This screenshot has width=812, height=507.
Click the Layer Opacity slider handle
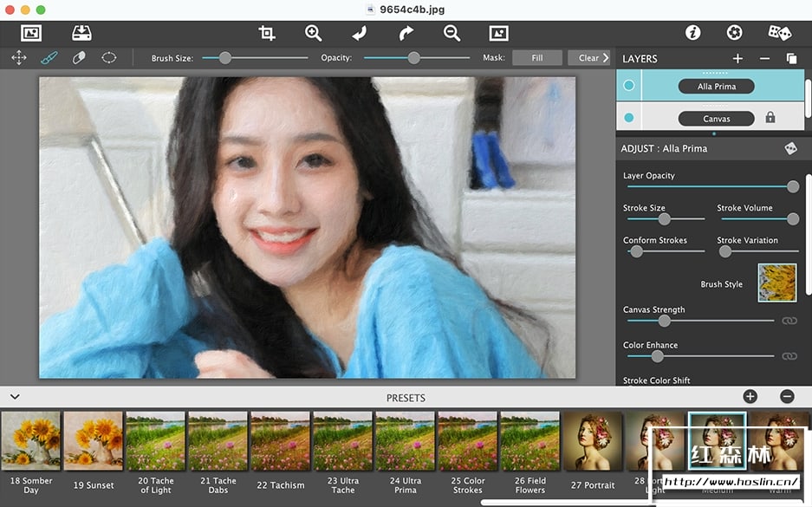tap(792, 186)
